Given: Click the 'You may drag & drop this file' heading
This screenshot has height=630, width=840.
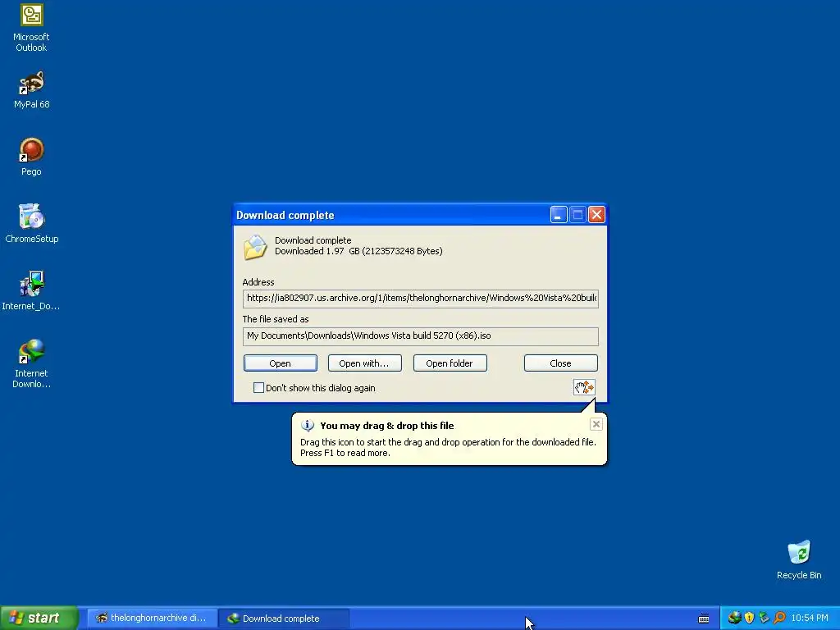Looking at the screenshot, I should point(387,426).
